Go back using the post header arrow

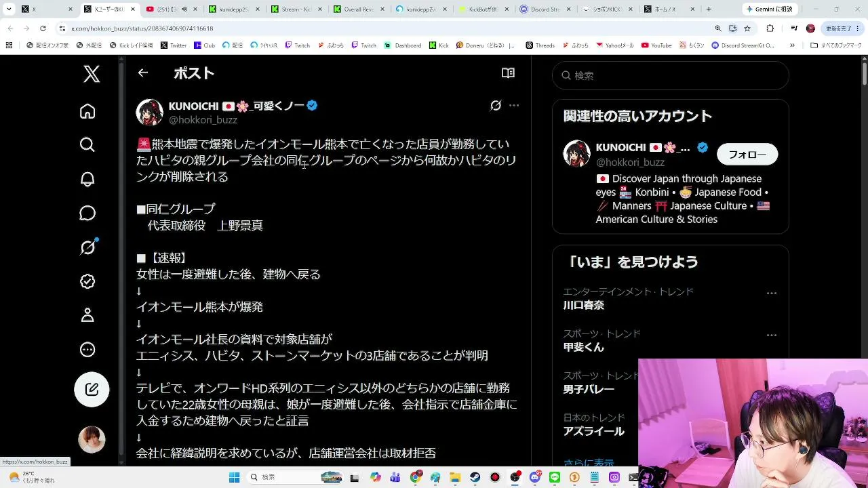142,73
